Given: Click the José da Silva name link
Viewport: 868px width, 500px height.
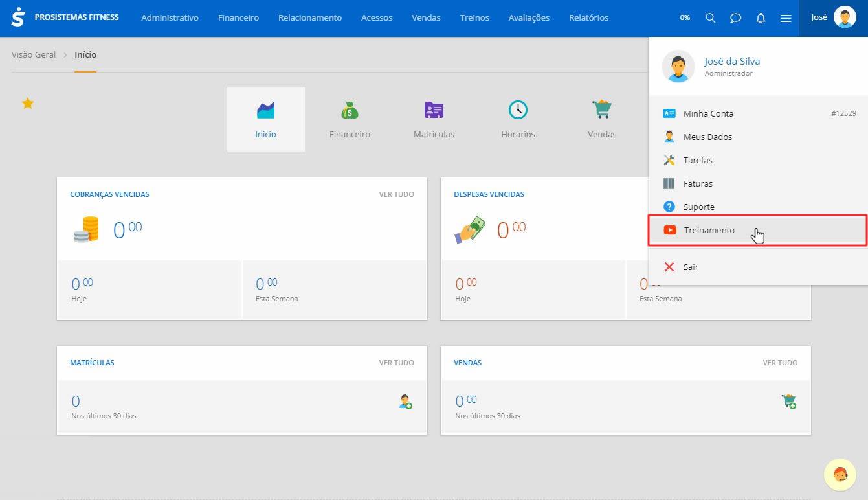Looking at the screenshot, I should (732, 62).
